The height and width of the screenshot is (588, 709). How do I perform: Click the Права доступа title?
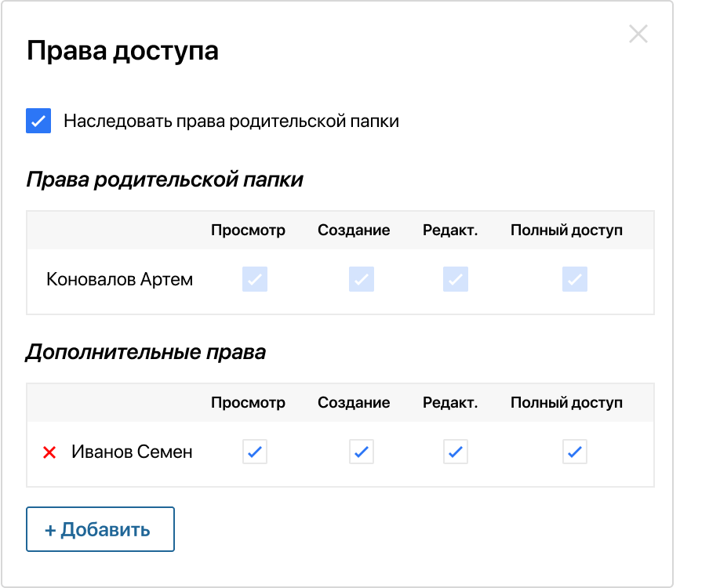pos(122,50)
